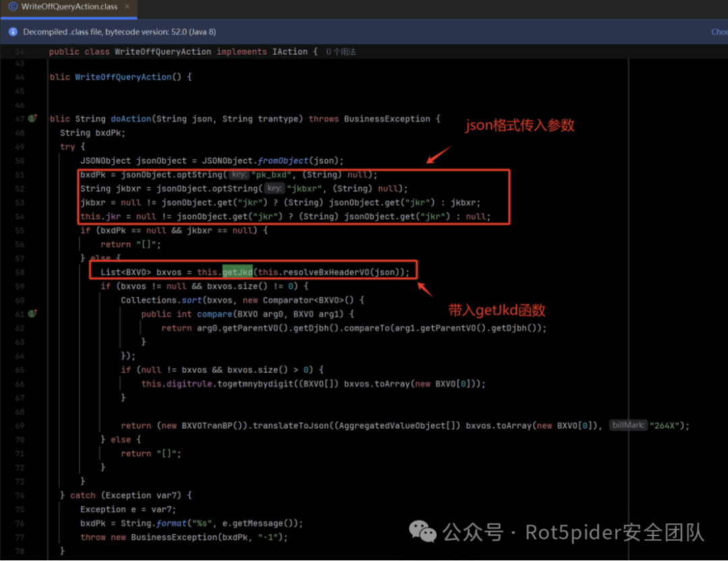Click the highlighted getJkd method call
The height and width of the screenshot is (561, 728).
[x=237, y=272]
